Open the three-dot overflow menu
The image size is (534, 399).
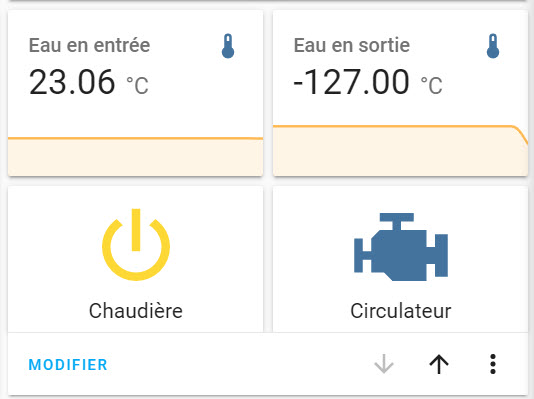pos(493,364)
